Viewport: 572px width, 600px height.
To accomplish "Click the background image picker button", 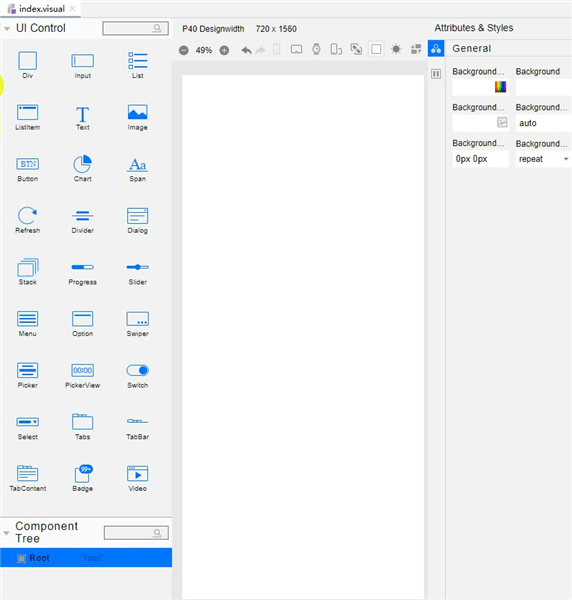I will coord(502,122).
